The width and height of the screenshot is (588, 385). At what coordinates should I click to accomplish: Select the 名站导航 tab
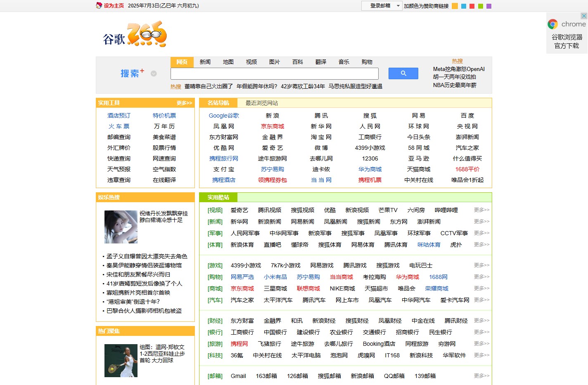point(218,103)
